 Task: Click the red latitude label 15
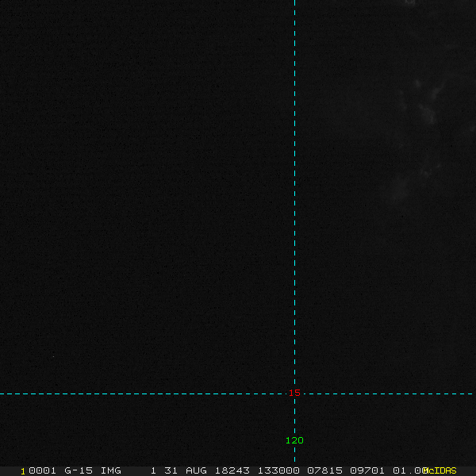tap(294, 393)
